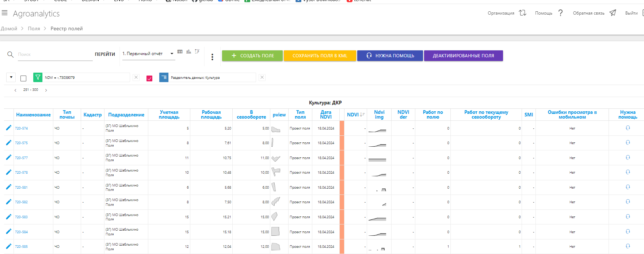Sort by the NDVI column header
Image resolution: width=644 pixels, height=254 pixels.
click(353, 115)
